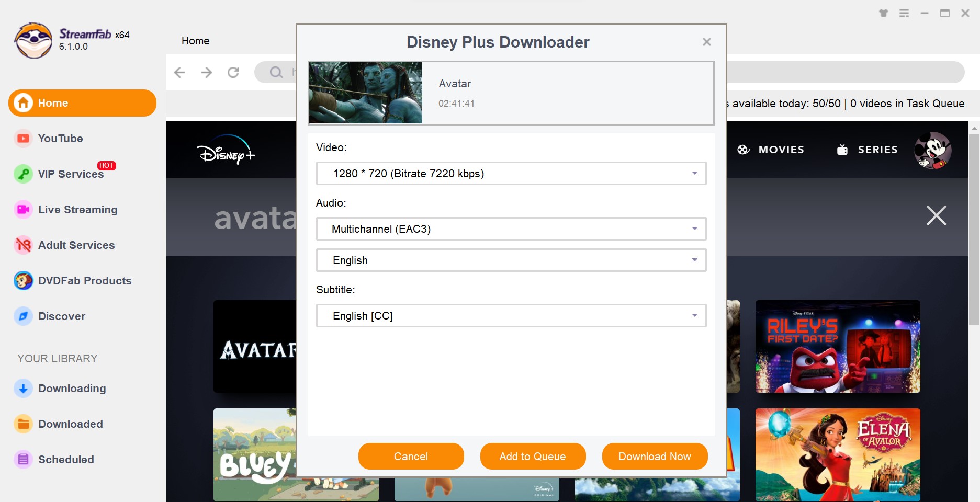This screenshot has height=502, width=980.
Task: Close the Disney Plus Downloader dialog
Action: point(707,42)
